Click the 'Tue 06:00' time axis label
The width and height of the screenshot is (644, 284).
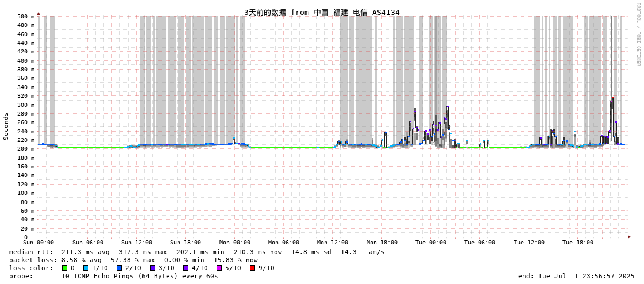[x=480, y=243]
